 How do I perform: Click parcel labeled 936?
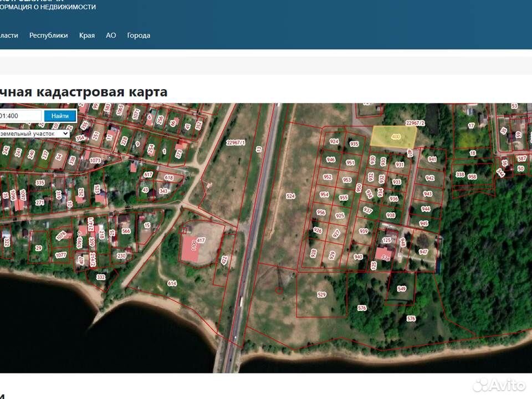pyautogui.click(x=393, y=198)
